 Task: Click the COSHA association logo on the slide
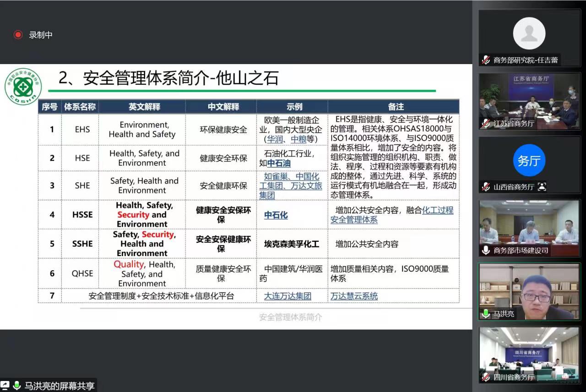[23, 87]
